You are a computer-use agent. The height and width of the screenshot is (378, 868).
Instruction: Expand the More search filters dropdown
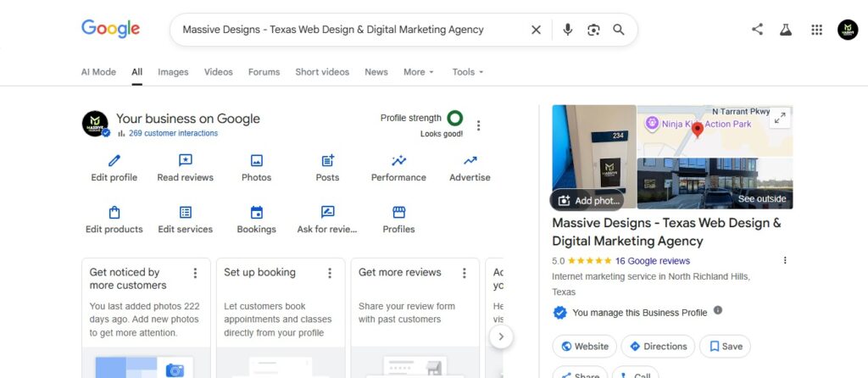click(x=419, y=72)
